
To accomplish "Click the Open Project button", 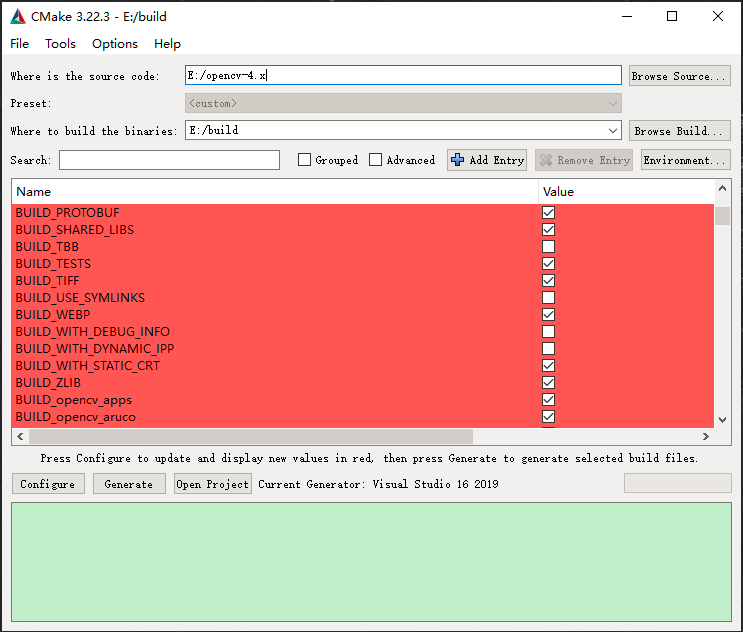I will [x=212, y=484].
